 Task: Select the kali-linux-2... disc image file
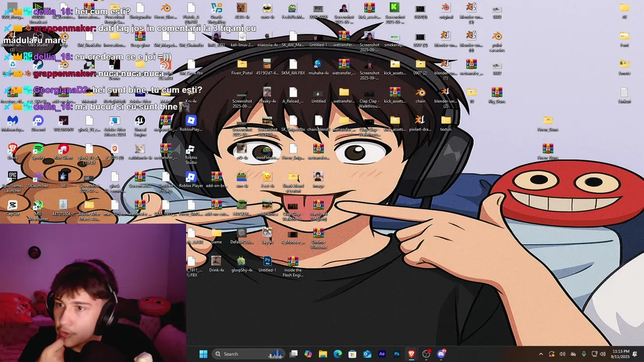(242, 39)
